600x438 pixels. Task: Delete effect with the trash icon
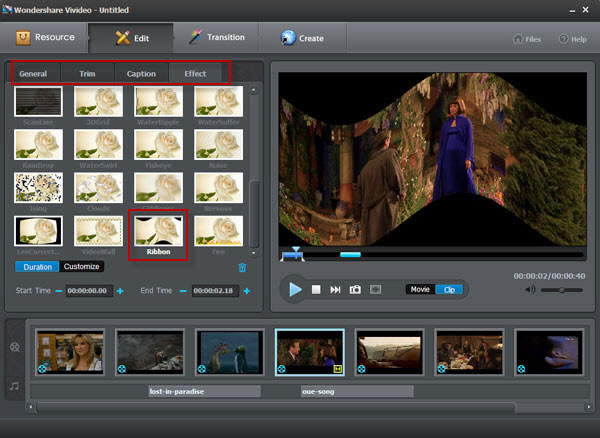point(242,267)
